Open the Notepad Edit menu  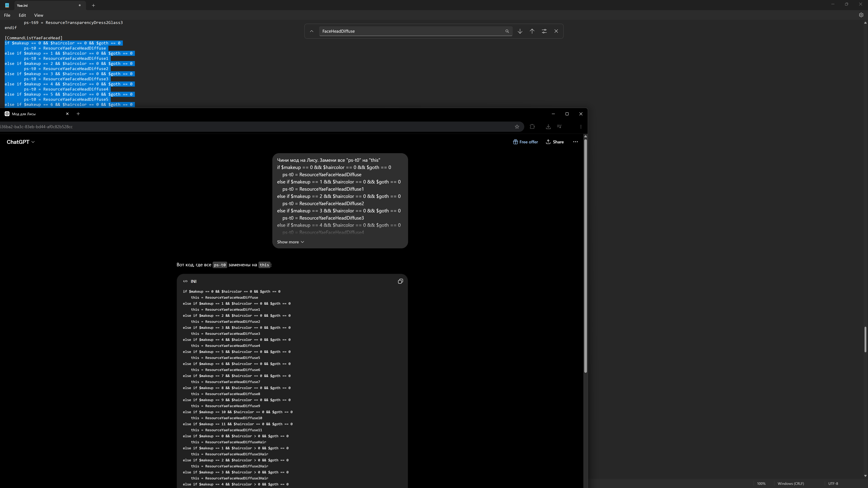click(22, 16)
